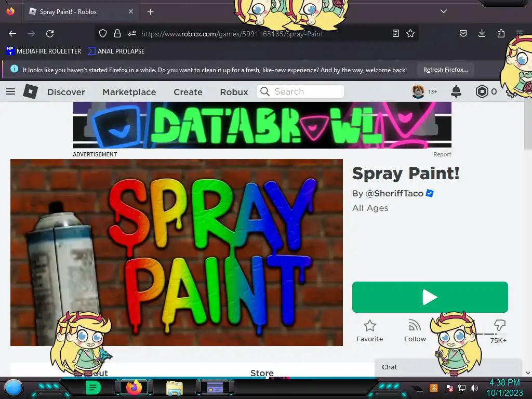This screenshot has height=399, width=532.
Task: Report the advertisement
Action: [442, 154]
